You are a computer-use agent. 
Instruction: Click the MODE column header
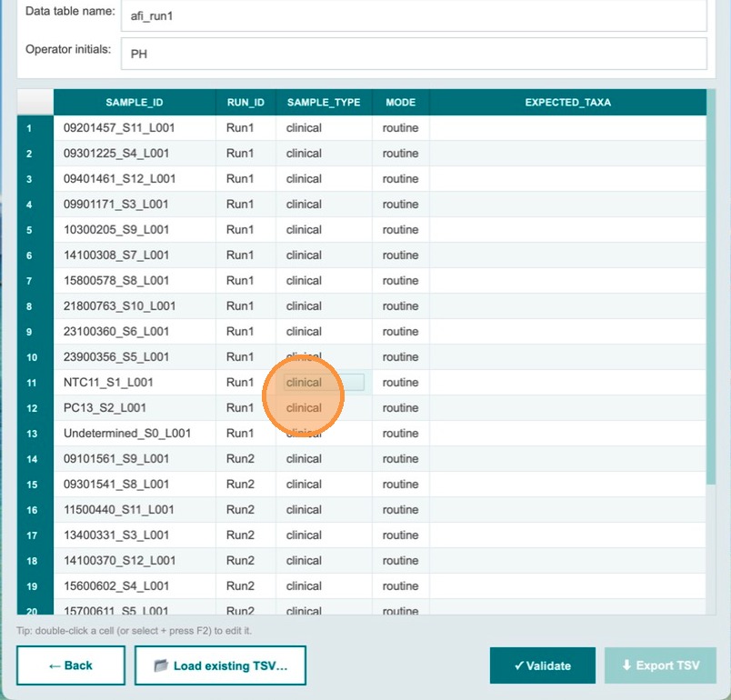coord(400,103)
